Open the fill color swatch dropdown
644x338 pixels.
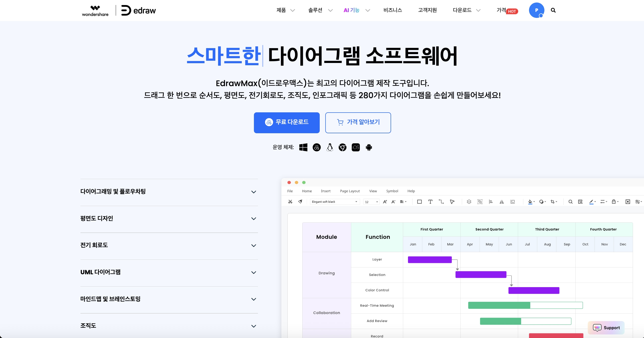point(531,201)
